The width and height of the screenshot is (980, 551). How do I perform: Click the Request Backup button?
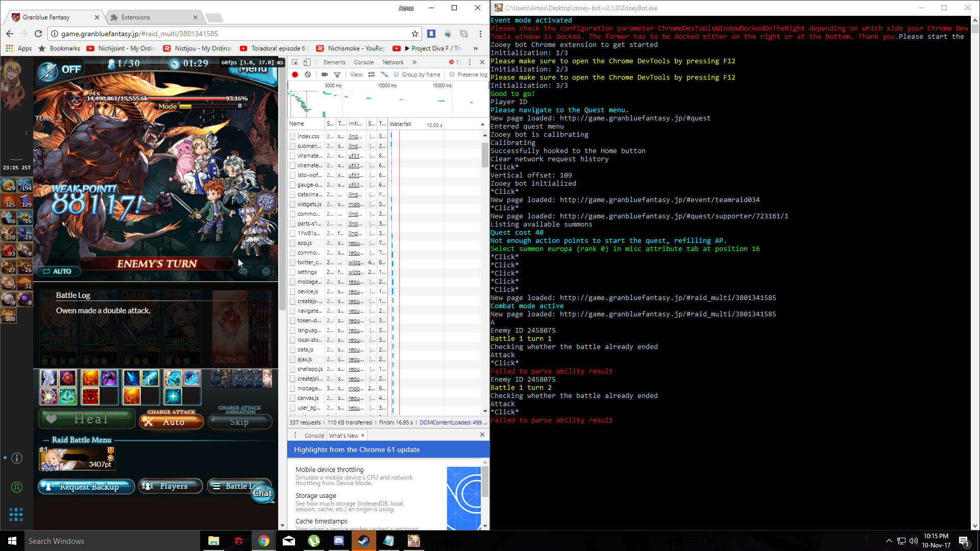tap(86, 486)
